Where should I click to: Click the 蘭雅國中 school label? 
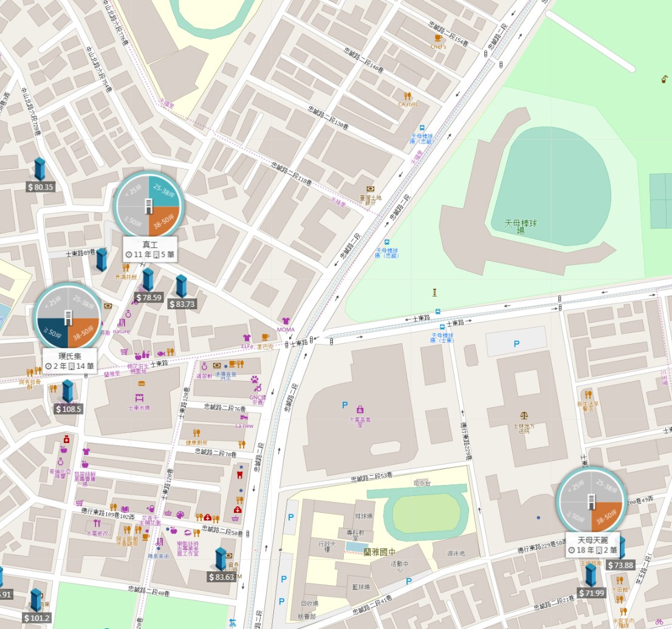tap(380, 552)
